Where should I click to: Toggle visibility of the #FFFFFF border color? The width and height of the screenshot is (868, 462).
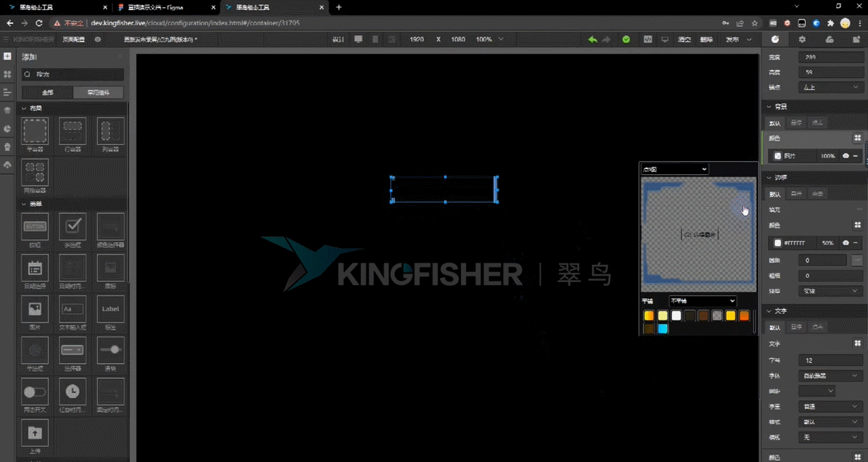coord(846,243)
